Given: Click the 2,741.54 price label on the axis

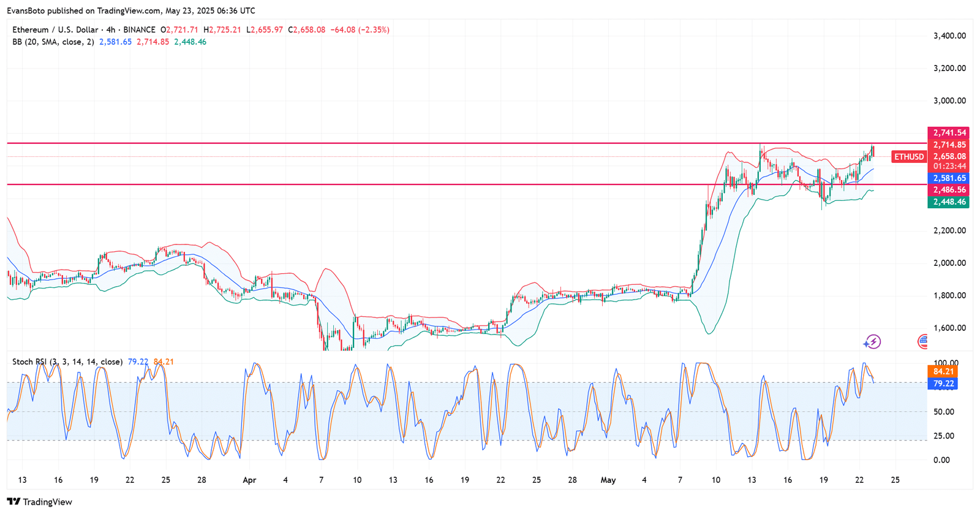Looking at the screenshot, I should [x=949, y=133].
